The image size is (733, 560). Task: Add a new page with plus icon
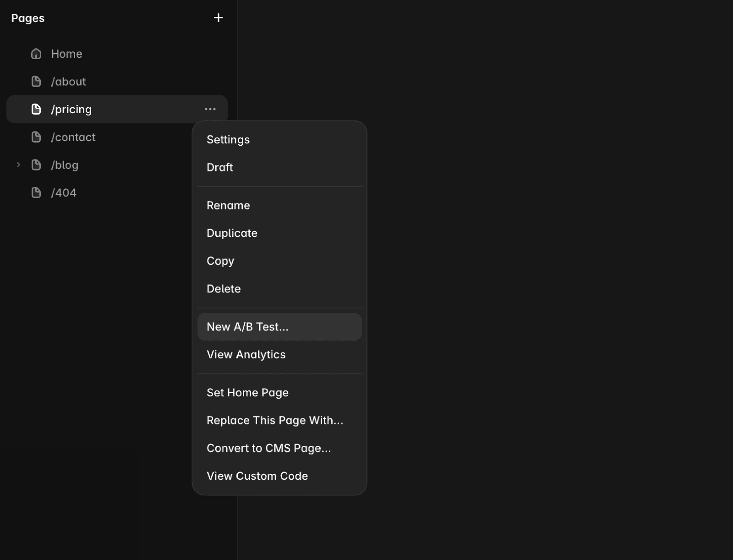(219, 18)
